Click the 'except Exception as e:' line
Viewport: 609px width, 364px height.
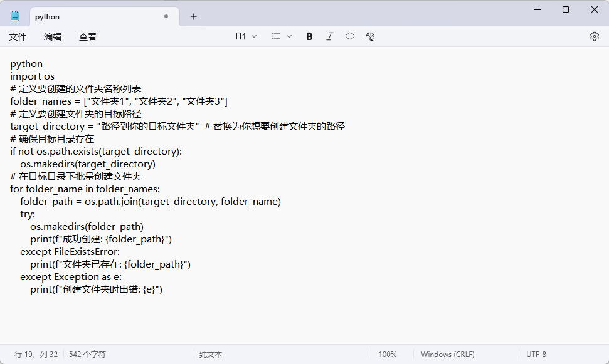(71, 277)
